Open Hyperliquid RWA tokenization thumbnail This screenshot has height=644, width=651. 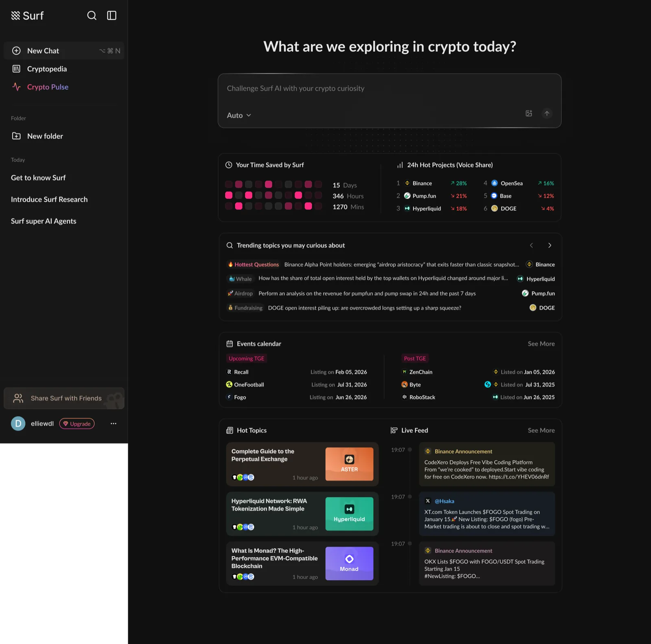coord(349,514)
